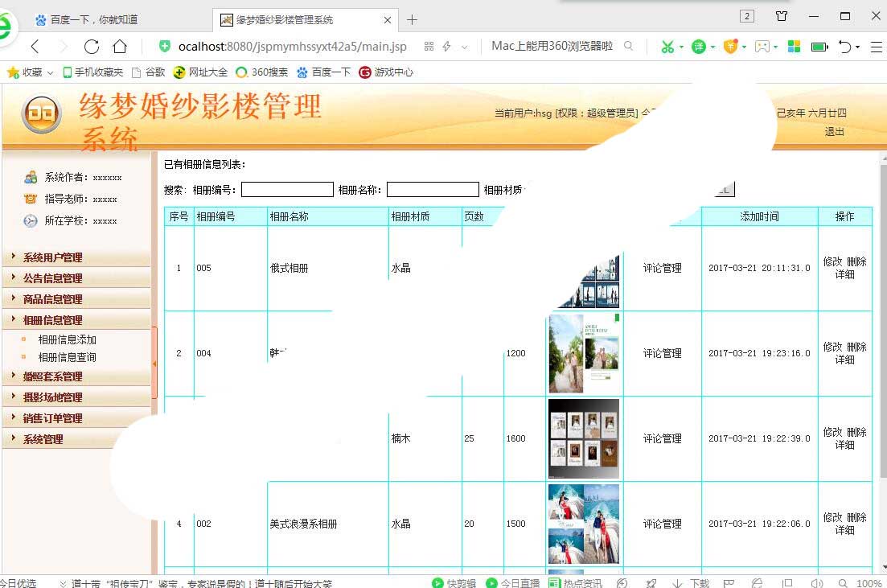Click 评论管理 link for album 005
This screenshot has width=887, height=588.
click(662, 268)
